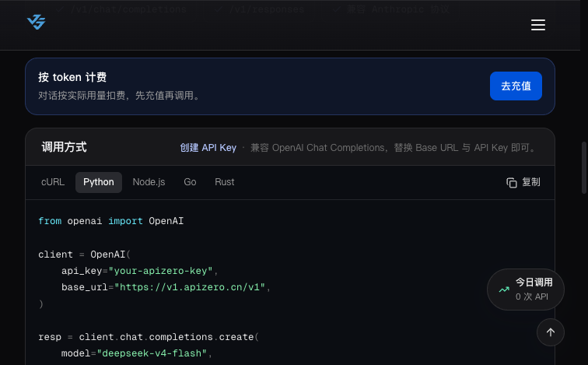Click the base_url "https://v1.apizero.cn/v1" string

coord(190,287)
